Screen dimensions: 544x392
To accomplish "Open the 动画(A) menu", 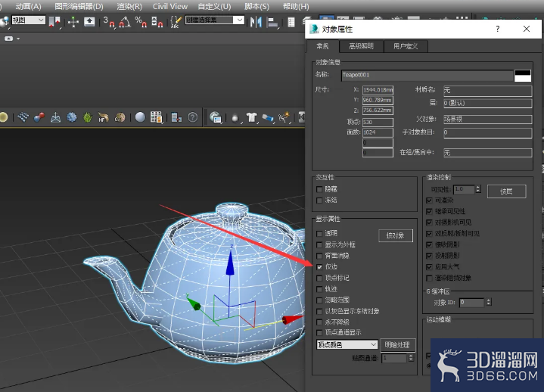I will 28,7.
